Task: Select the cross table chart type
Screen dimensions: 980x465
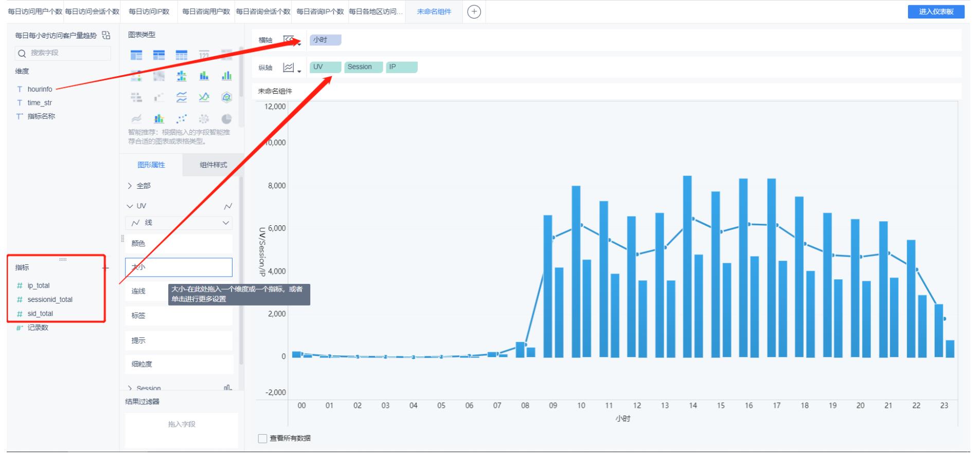Action: (159, 55)
